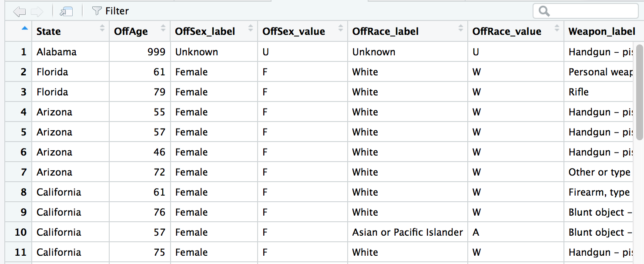Click the magnifier icon in search box
Screen dimensions: 644x264
click(x=544, y=11)
